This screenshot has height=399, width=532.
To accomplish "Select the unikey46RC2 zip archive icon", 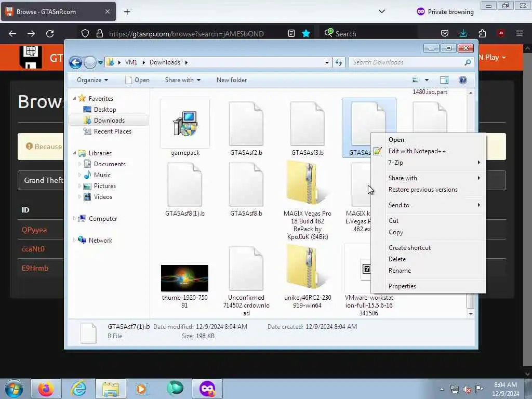I will [307, 267].
